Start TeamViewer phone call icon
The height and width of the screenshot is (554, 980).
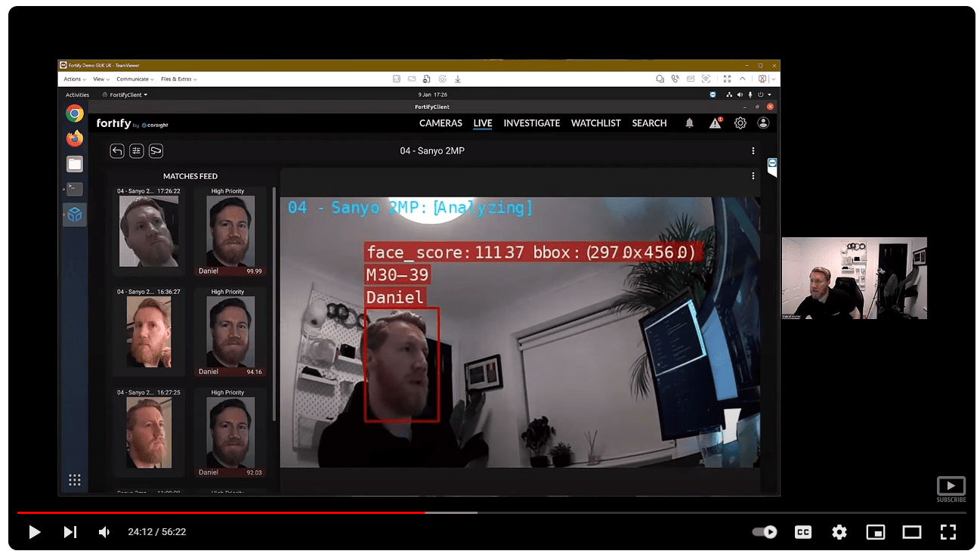click(x=675, y=79)
